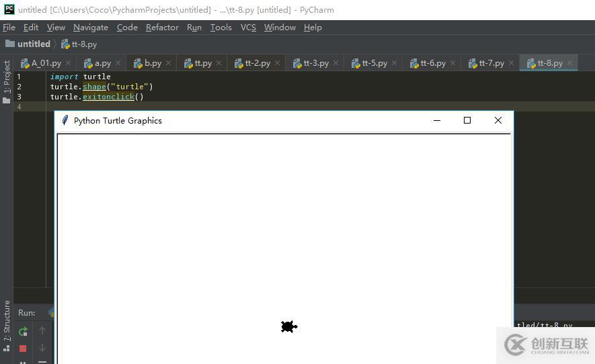This screenshot has height=364, width=595.
Task: Close the tt-7.py tab
Action: point(511,63)
